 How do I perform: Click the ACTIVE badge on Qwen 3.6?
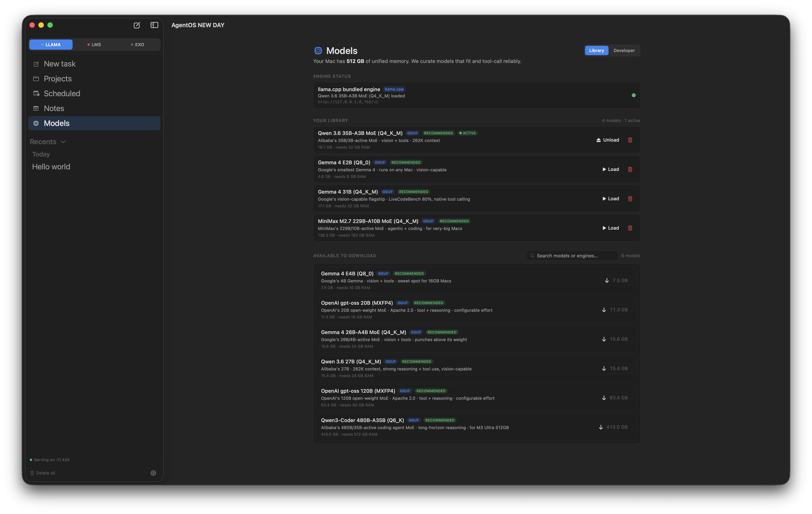pyautogui.click(x=467, y=133)
